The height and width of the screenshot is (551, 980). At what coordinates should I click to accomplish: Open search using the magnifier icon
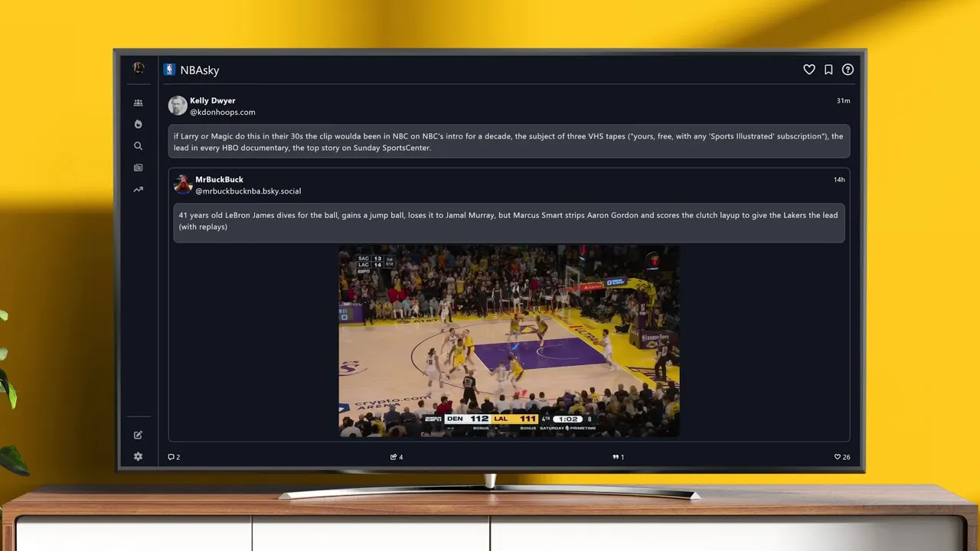coord(138,146)
